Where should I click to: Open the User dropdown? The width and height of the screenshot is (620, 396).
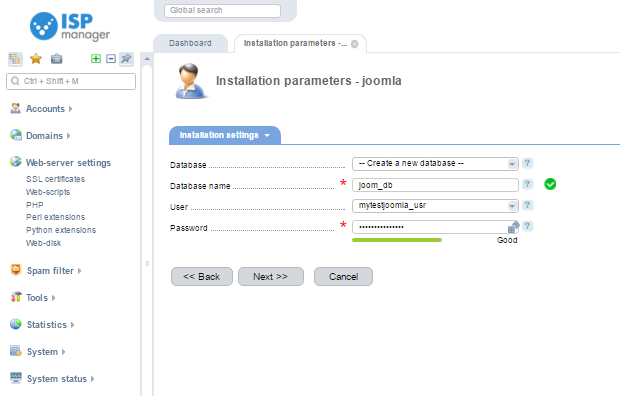point(435,206)
